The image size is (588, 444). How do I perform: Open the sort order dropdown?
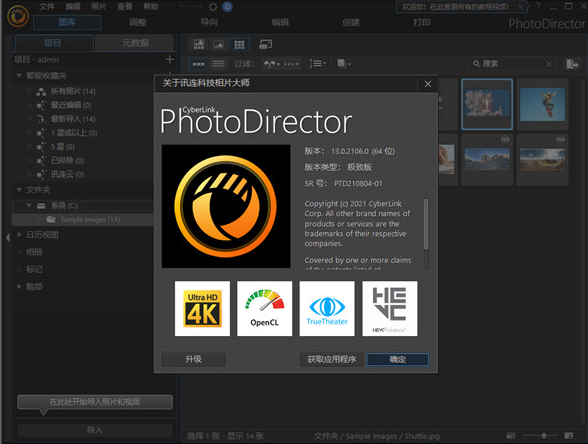tap(317, 64)
